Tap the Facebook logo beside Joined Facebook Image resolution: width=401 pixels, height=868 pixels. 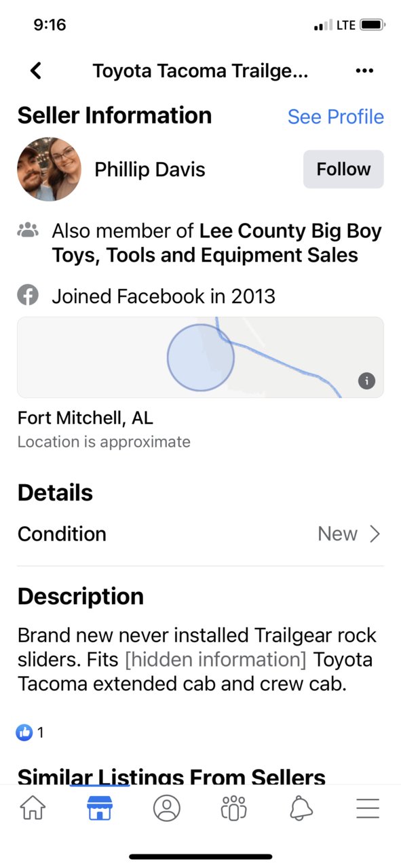coord(28,296)
